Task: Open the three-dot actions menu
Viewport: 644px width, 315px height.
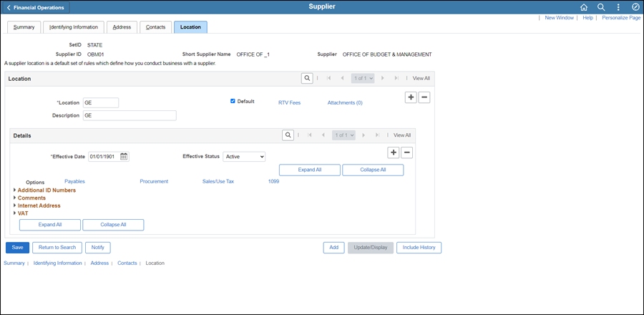Action: [x=618, y=7]
